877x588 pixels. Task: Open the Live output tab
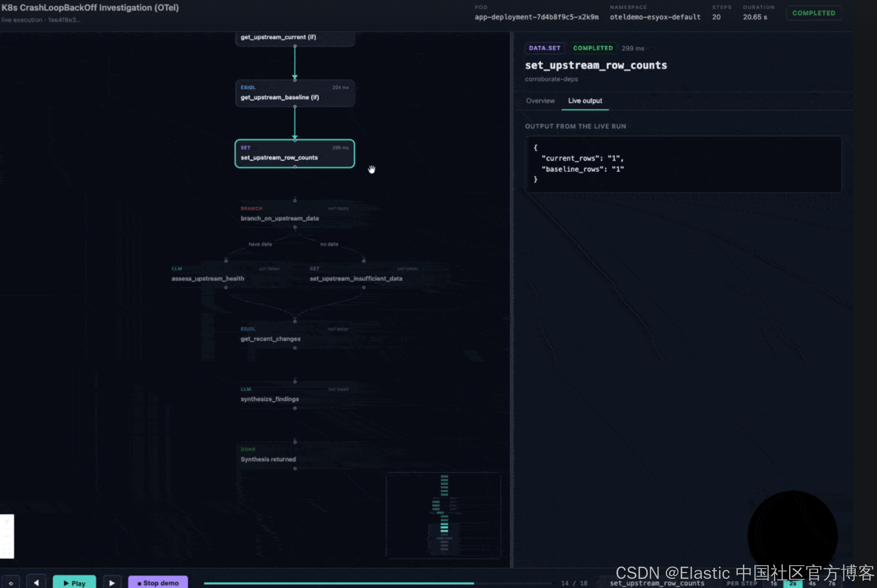(x=585, y=101)
